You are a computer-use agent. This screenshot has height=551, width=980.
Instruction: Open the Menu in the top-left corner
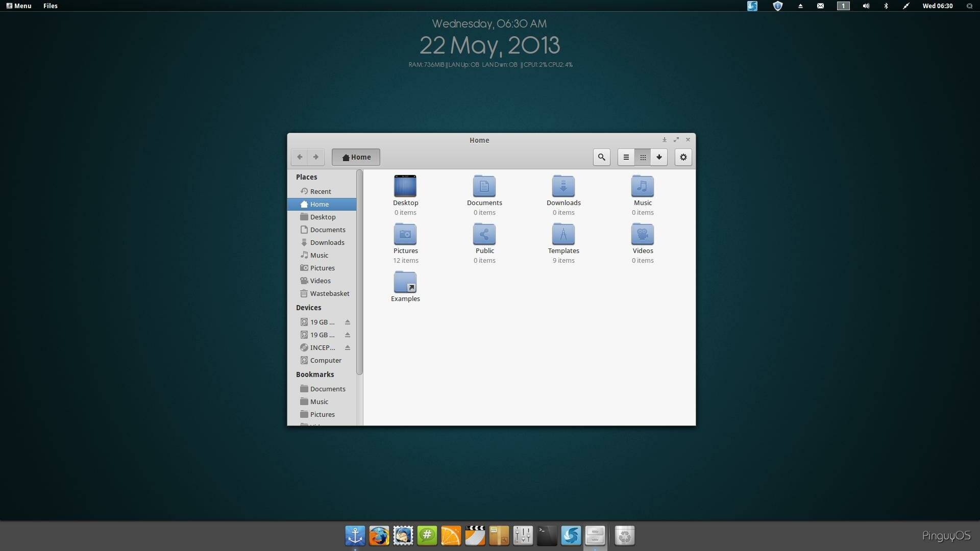(x=18, y=6)
